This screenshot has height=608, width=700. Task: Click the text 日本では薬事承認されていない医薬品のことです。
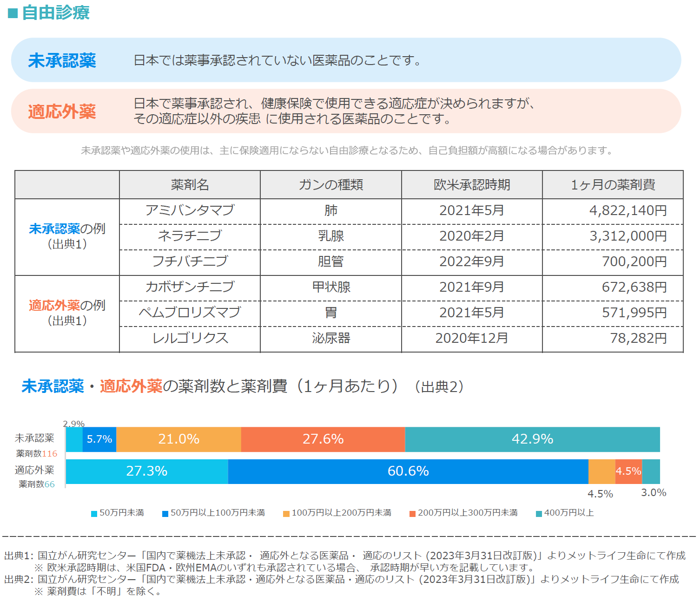coord(277,60)
